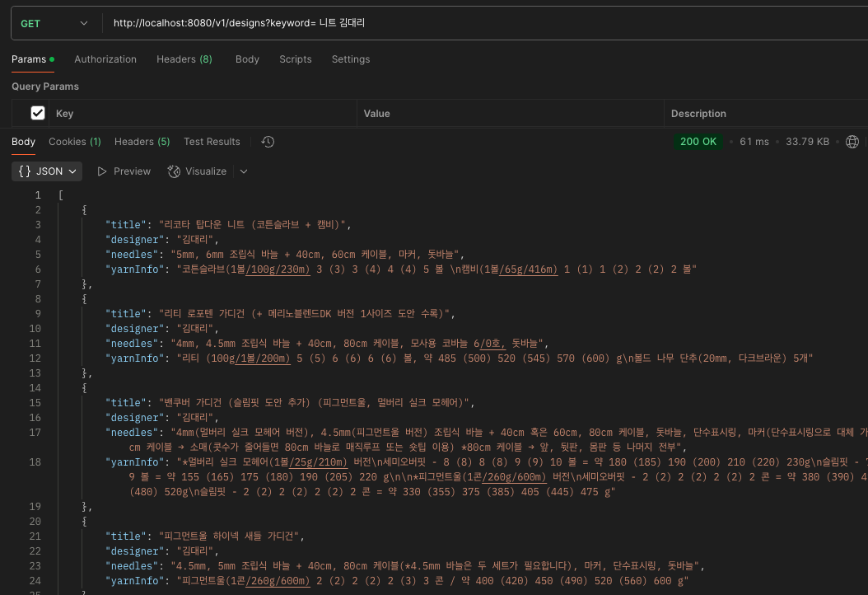Click the needles value on line 5
This screenshot has width=868, height=595.
(315, 255)
